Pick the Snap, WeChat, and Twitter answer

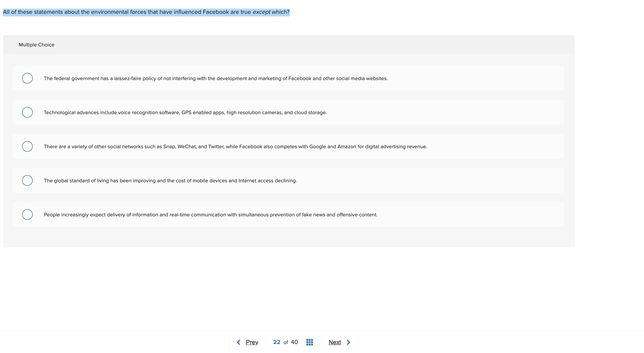tap(27, 146)
